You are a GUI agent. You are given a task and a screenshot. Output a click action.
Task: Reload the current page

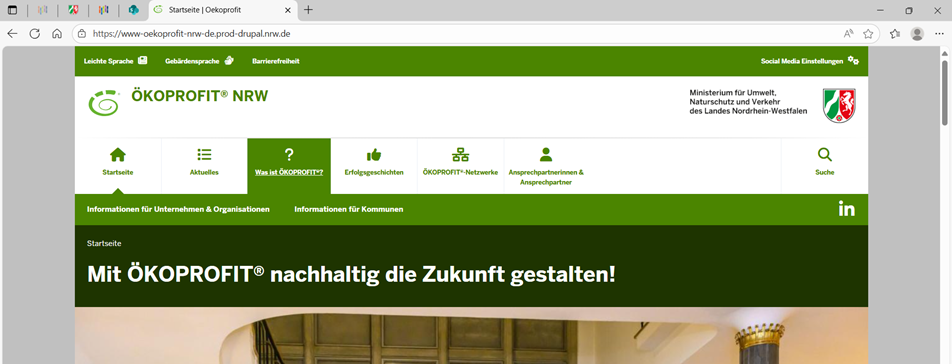(x=35, y=34)
